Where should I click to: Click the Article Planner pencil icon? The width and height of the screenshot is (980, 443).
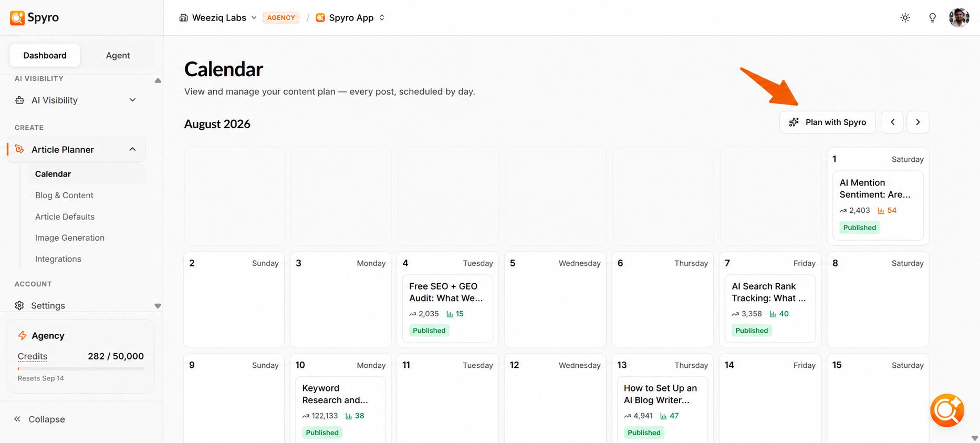20,149
